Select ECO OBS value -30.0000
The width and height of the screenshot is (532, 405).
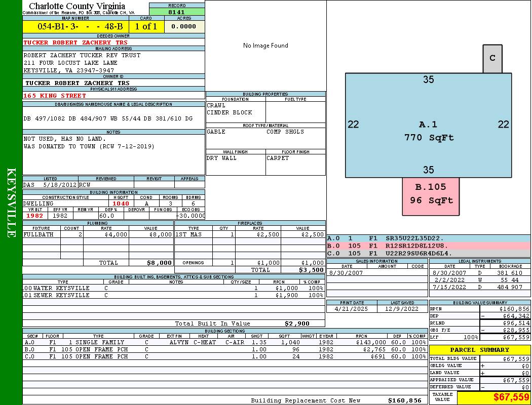191,216
